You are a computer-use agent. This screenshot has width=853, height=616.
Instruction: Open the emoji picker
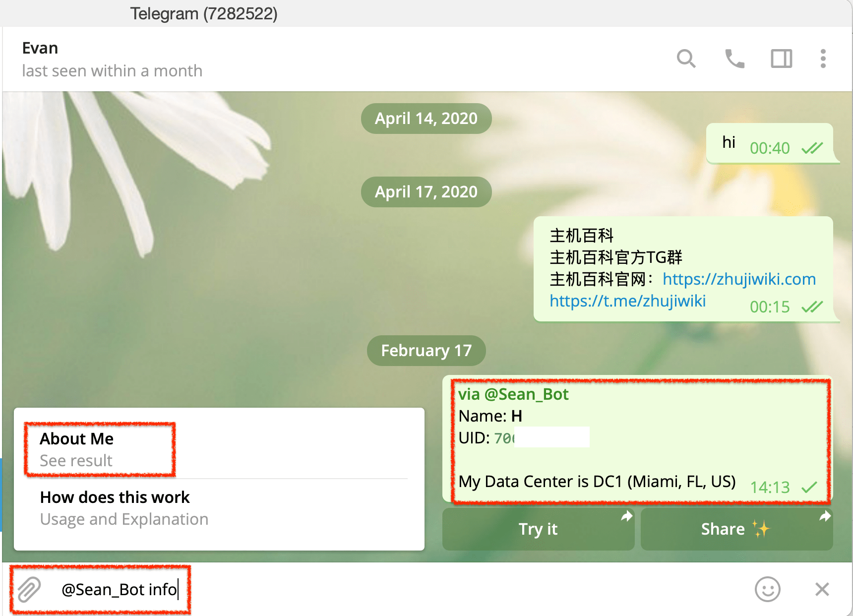point(768,590)
